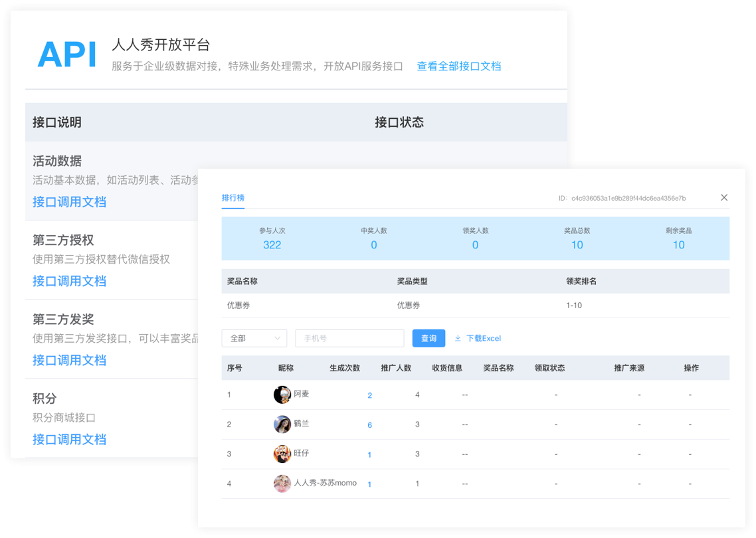Image resolution: width=756 pixels, height=538 pixels.
Task: Open 接口调用文档 under 活动数据
Action: point(70,202)
